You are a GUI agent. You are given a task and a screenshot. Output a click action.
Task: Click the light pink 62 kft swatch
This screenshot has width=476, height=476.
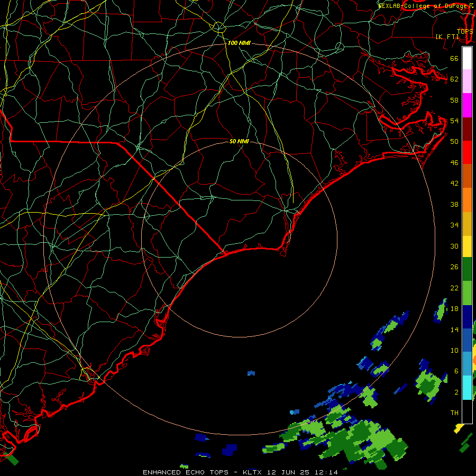click(x=467, y=81)
